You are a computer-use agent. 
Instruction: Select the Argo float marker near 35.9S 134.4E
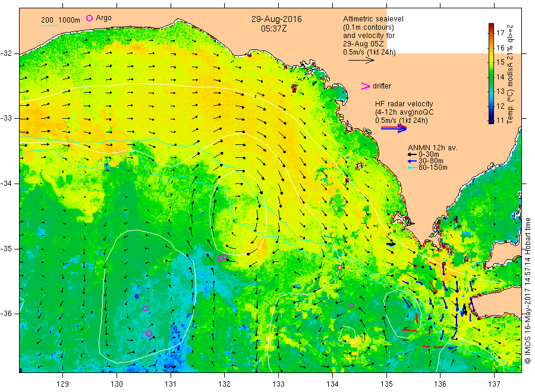351,306
